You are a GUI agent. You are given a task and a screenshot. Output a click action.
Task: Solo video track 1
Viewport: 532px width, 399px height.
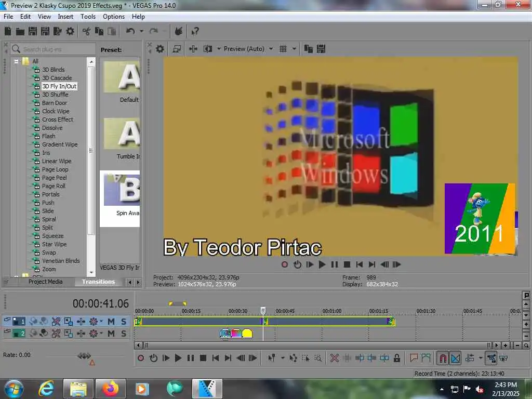124,321
